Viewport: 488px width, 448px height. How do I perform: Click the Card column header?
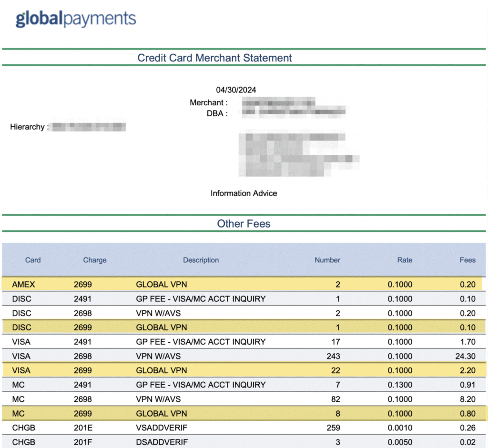tap(33, 260)
